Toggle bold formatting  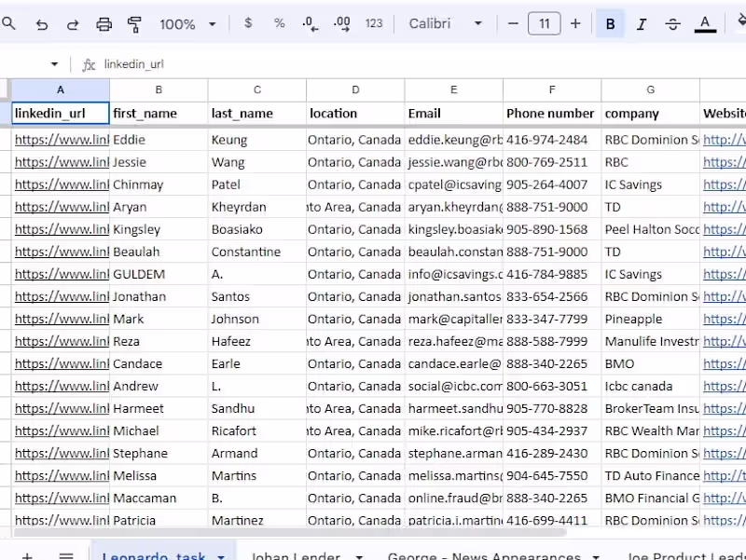click(610, 23)
